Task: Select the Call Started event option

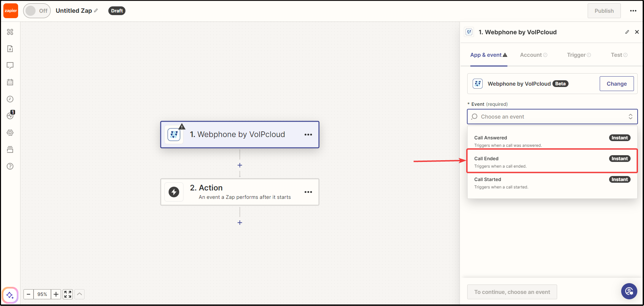Action: click(x=552, y=183)
